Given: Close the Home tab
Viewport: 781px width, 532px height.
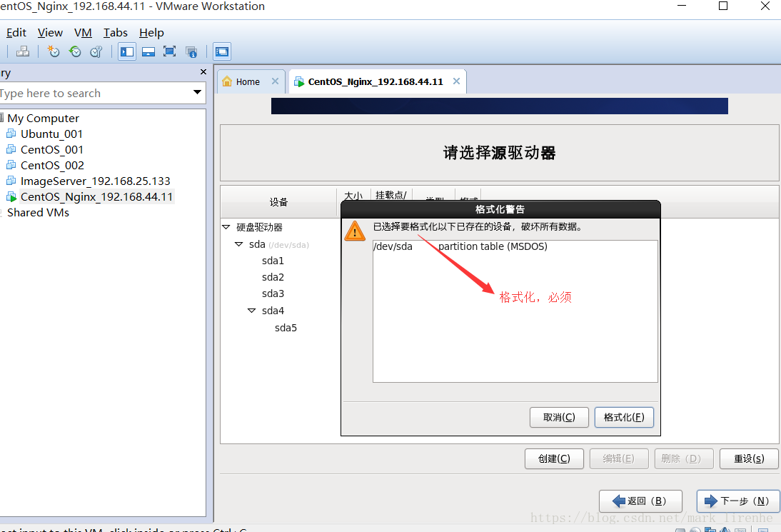Looking at the screenshot, I should (275, 81).
